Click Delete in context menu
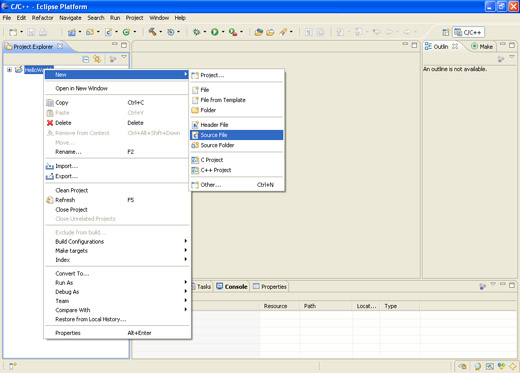520x373 pixels. [x=117, y=123]
